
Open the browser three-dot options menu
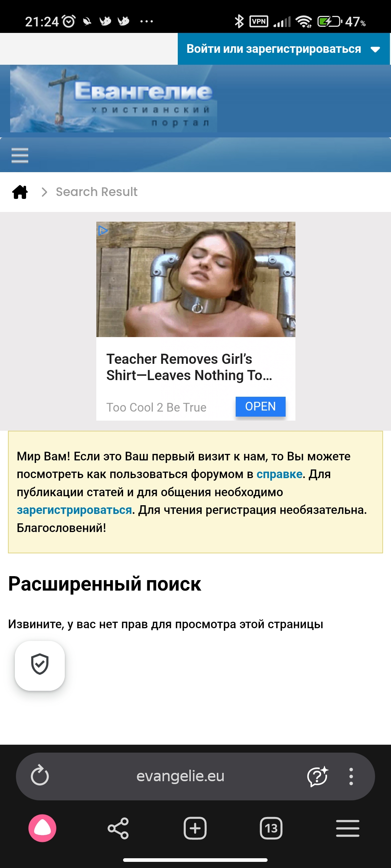click(x=351, y=776)
